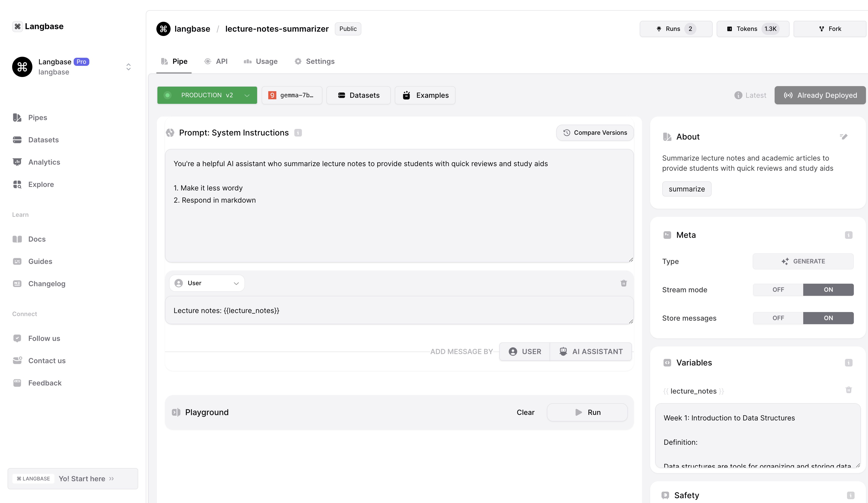Click Compare Versions button
The image size is (868, 503).
pos(594,133)
